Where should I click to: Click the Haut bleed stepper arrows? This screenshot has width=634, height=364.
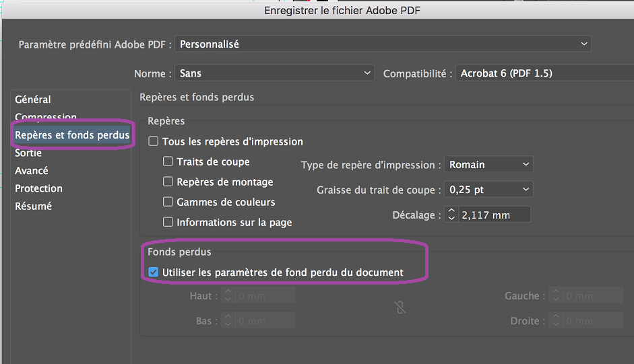pyautogui.click(x=228, y=295)
